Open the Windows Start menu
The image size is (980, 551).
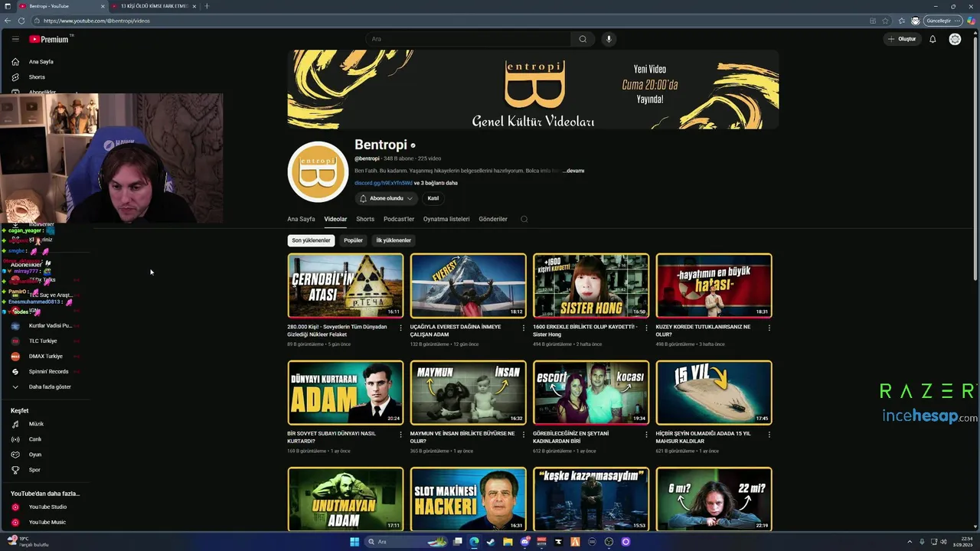point(354,542)
